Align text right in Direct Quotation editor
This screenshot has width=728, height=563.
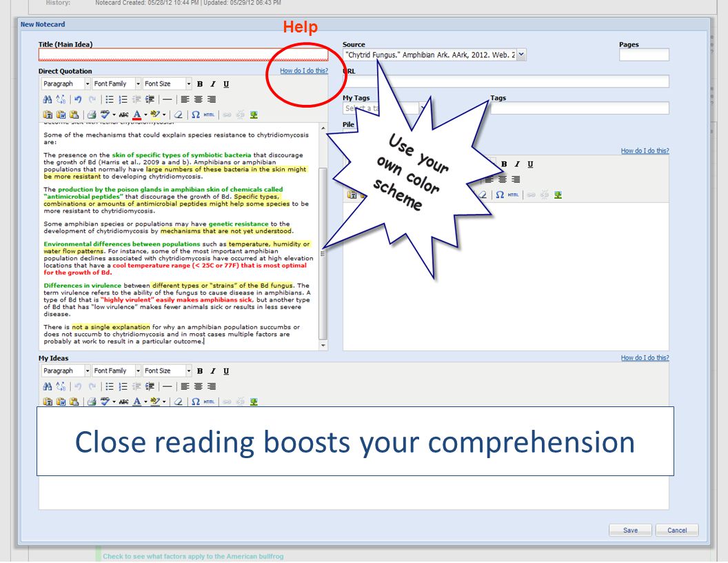(x=212, y=99)
